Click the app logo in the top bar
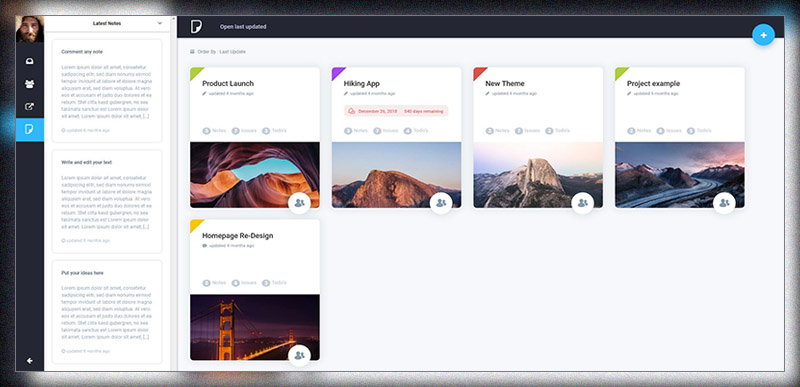 pos(196,27)
